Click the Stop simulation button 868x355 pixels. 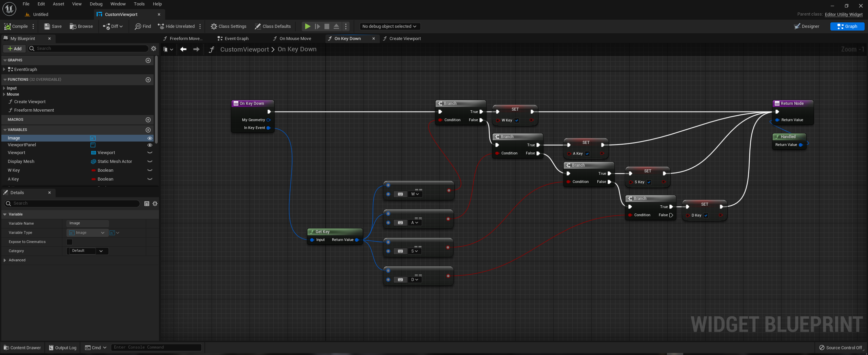327,26
